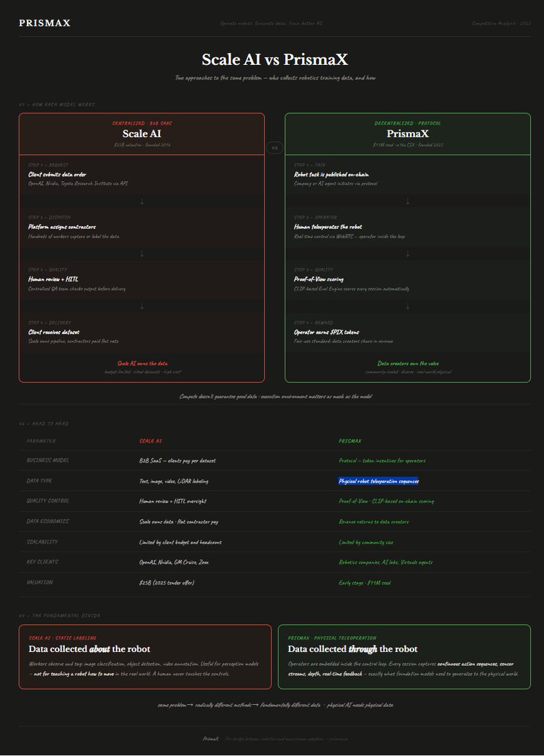Click the 'BUSINESS MODEL' row label
The image size is (544, 756).
coord(48,461)
